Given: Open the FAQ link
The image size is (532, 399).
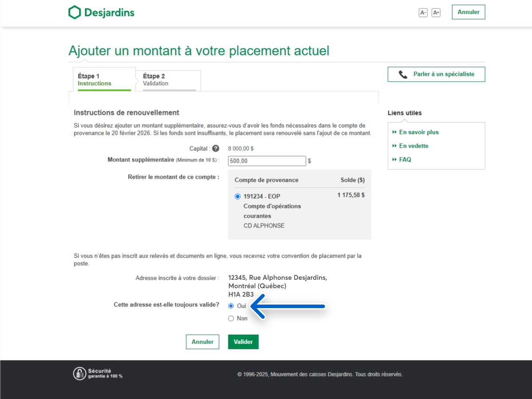Looking at the screenshot, I should click(405, 160).
